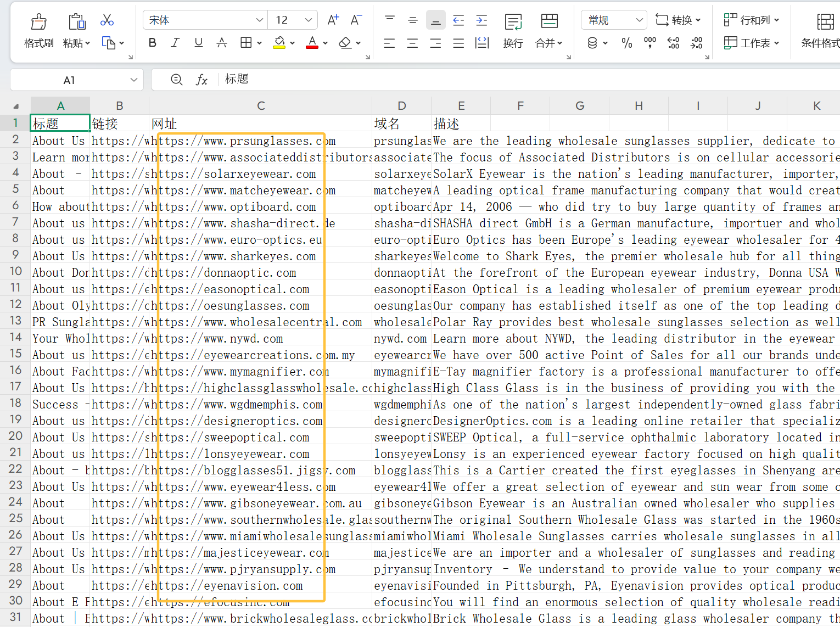Click cell B1 containing 链接
The image size is (840, 627).
(120, 123)
